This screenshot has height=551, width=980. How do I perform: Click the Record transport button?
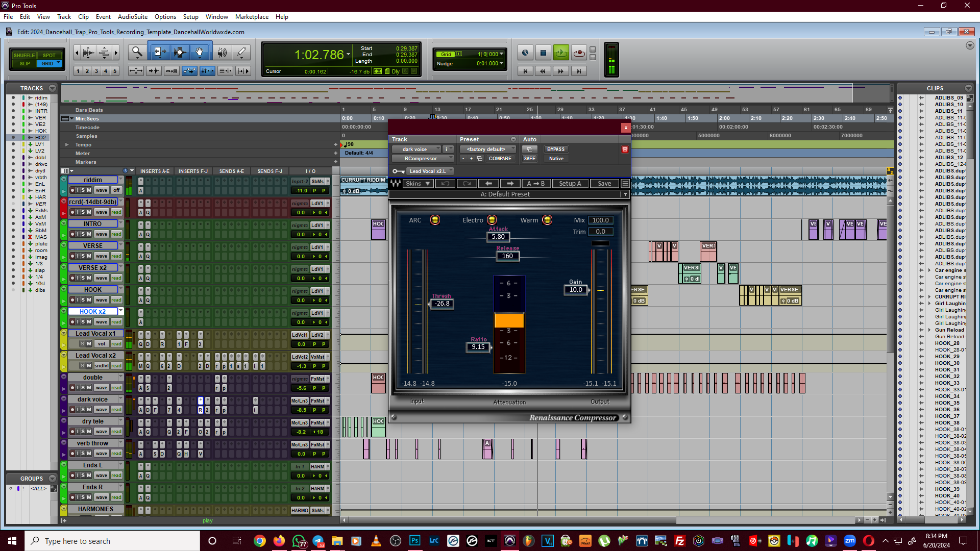pos(579,53)
